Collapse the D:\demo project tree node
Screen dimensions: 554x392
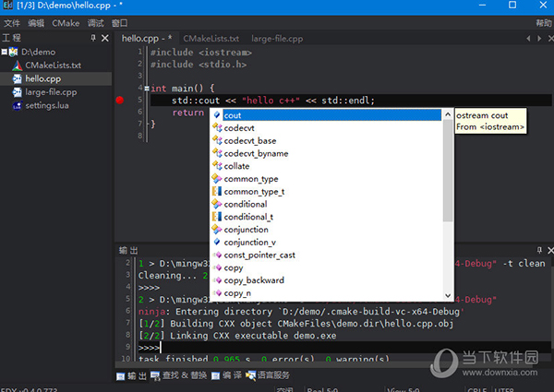click(5, 53)
